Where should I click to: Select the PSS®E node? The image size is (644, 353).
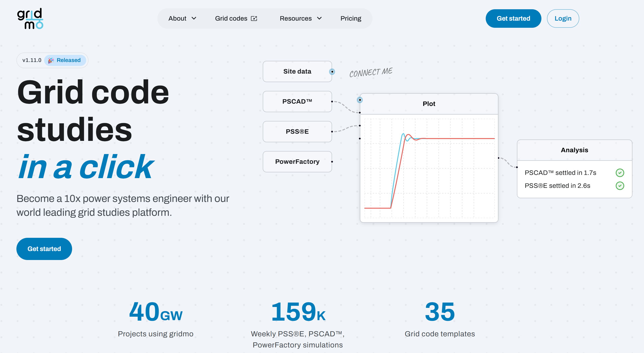[x=297, y=131]
